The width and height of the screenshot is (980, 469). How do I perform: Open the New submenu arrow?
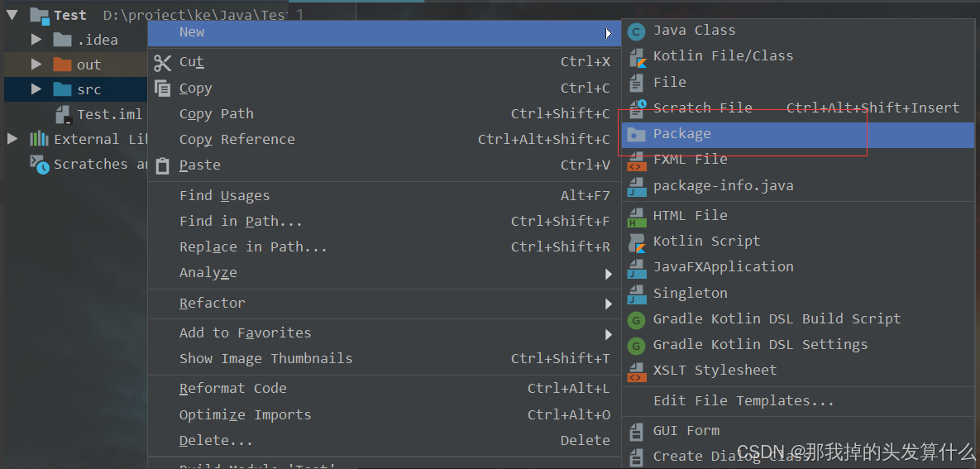tap(608, 33)
